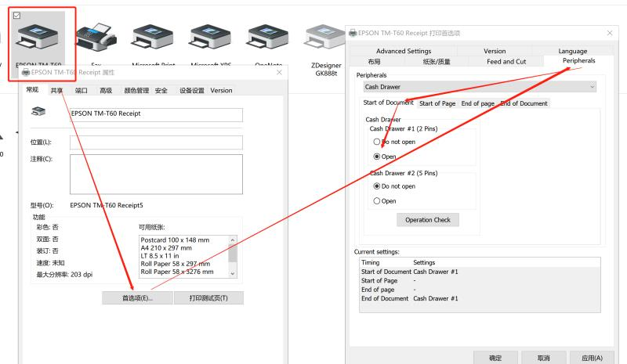Switch to the End of page sub-tab
627x364 pixels.
[478, 103]
